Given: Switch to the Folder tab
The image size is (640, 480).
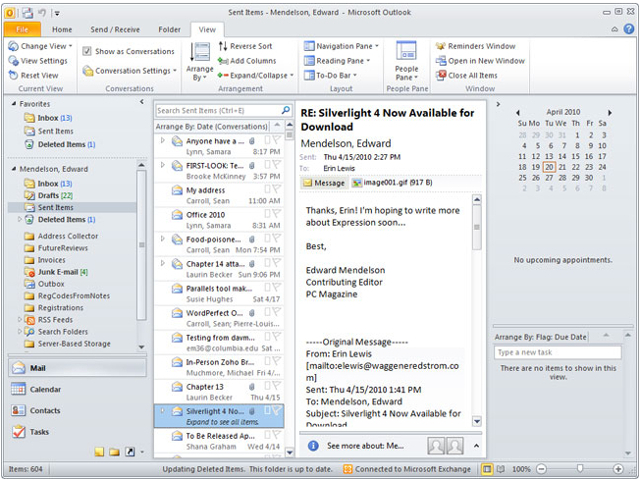Looking at the screenshot, I should tap(169, 29).
